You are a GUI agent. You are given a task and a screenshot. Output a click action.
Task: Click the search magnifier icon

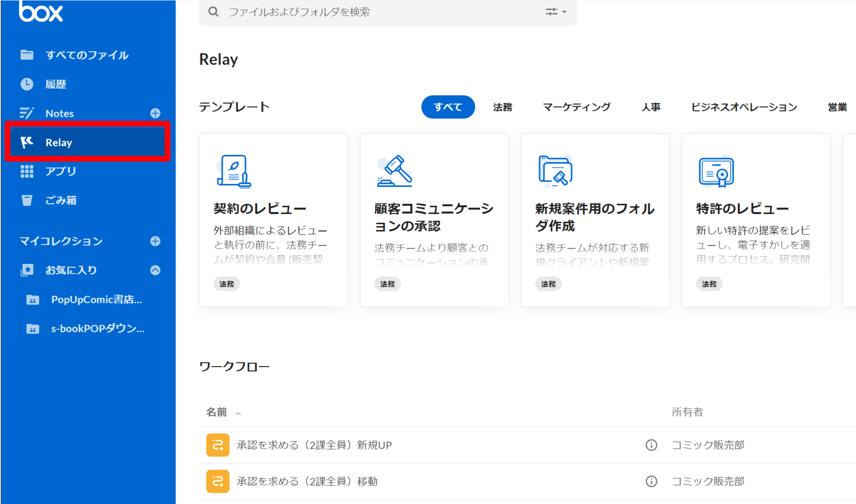(x=213, y=11)
